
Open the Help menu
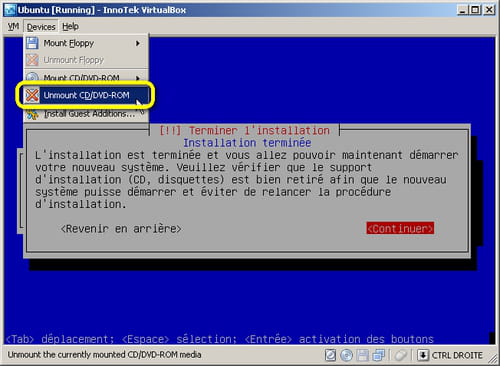coord(70,27)
